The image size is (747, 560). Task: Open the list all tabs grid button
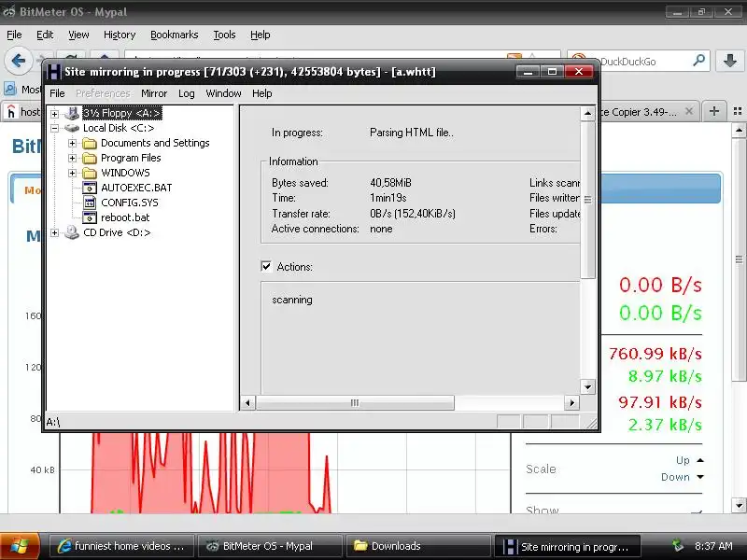738,111
